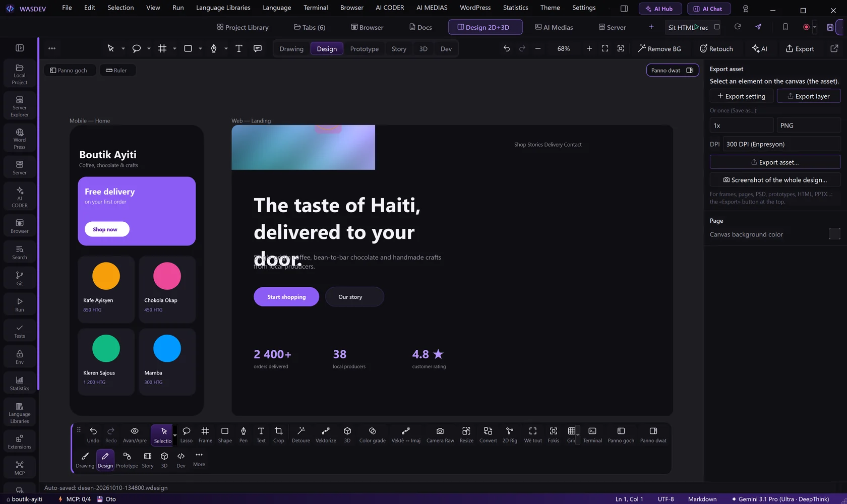Open the Canvas background color swatch
The image size is (847, 504).
tap(835, 234)
